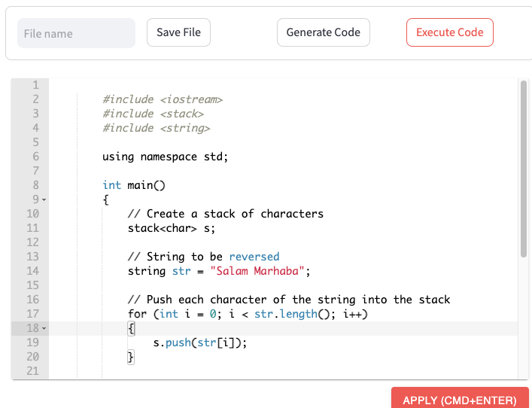Collapse the code fold at line 9
This screenshot has height=408, width=532.
[44, 200]
